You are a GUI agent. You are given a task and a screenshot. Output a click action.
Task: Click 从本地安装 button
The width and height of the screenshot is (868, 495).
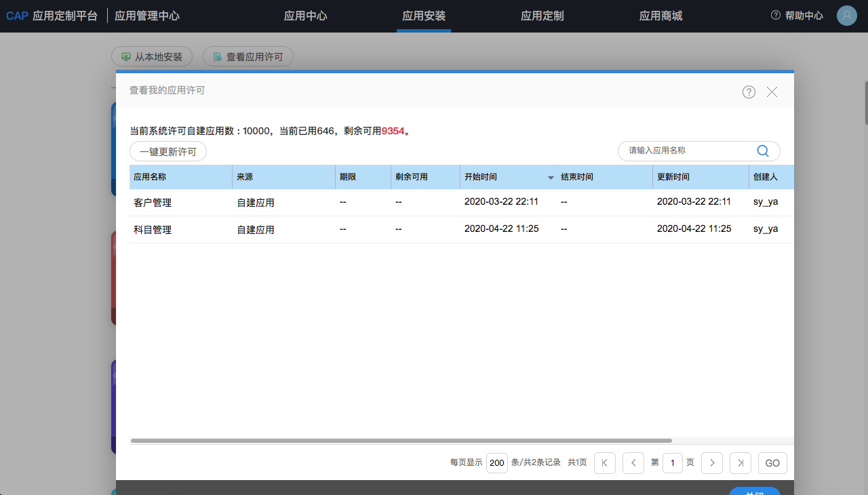point(152,57)
